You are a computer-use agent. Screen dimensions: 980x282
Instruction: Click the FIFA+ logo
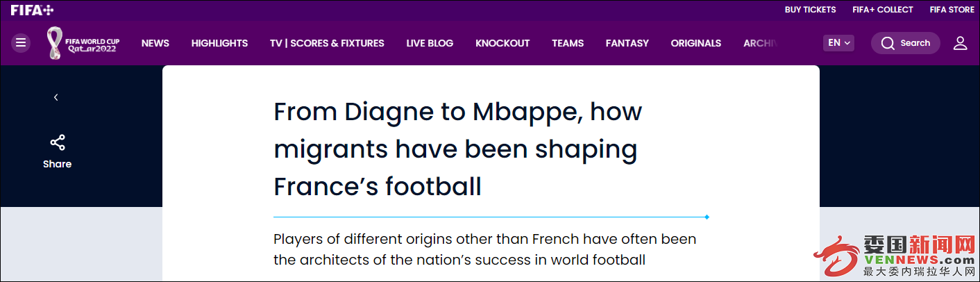(x=32, y=10)
